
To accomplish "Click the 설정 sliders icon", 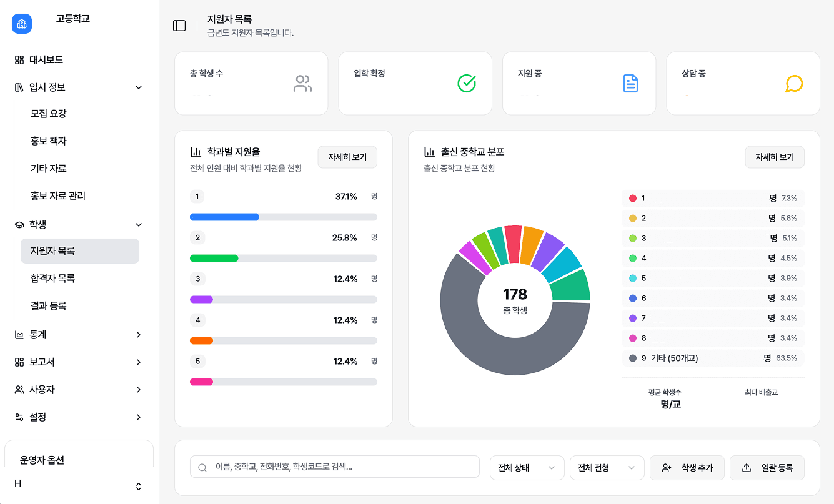I will 19,417.
